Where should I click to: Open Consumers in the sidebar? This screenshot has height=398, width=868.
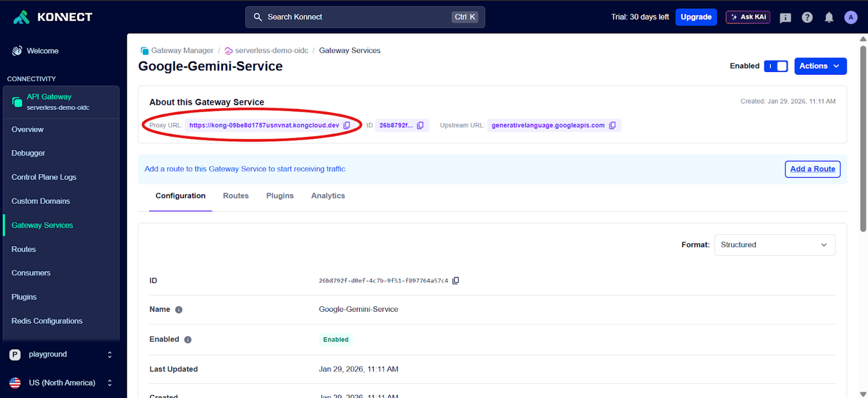pyautogui.click(x=31, y=273)
